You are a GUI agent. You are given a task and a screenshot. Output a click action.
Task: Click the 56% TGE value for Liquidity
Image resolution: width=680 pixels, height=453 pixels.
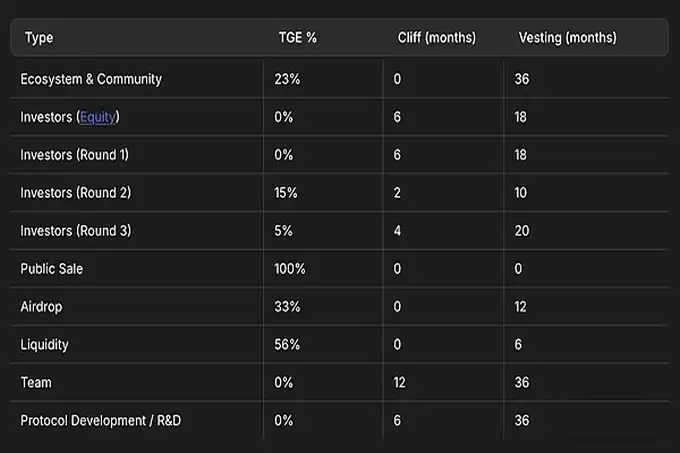(x=287, y=345)
